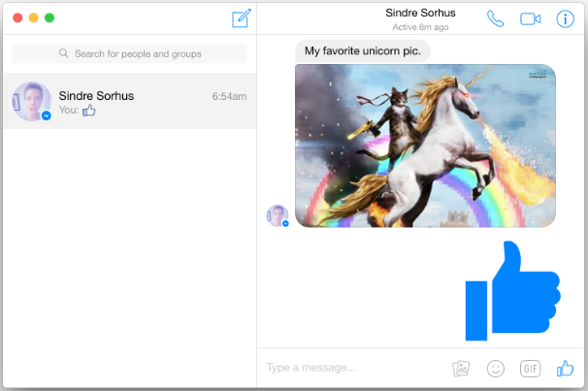Click sender avatar beside unicorn image
588x391 pixels.
(278, 215)
